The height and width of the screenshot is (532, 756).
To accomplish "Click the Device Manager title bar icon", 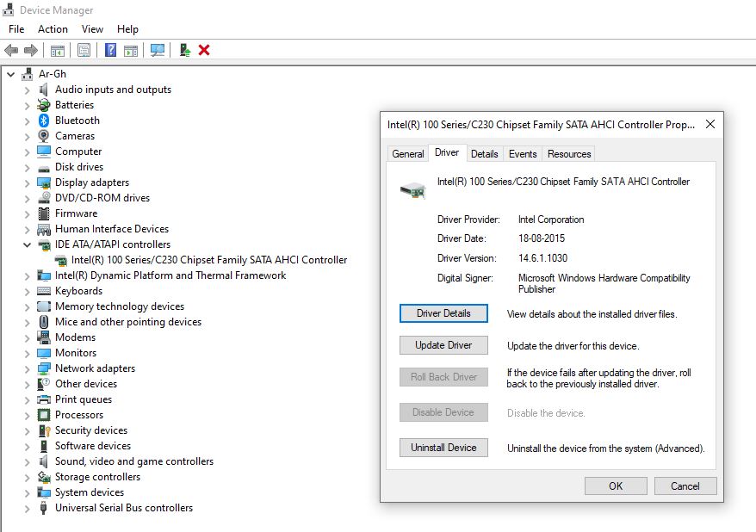I will 9,9.
